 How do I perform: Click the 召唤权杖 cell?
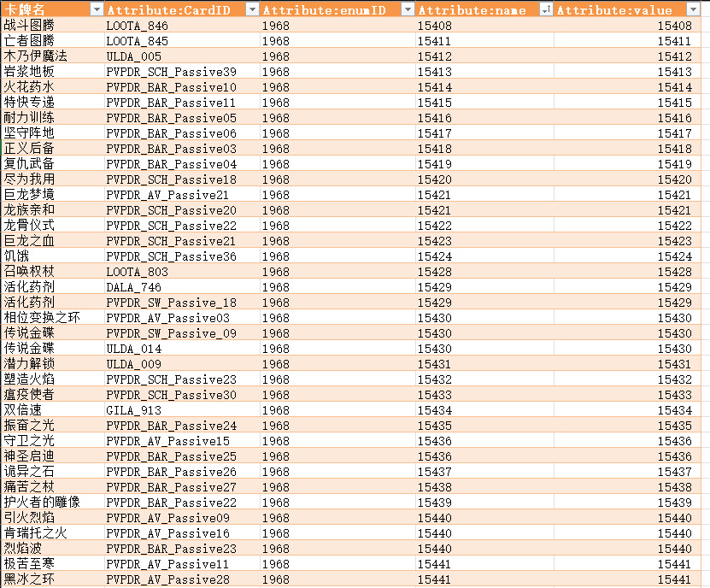(52, 272)
